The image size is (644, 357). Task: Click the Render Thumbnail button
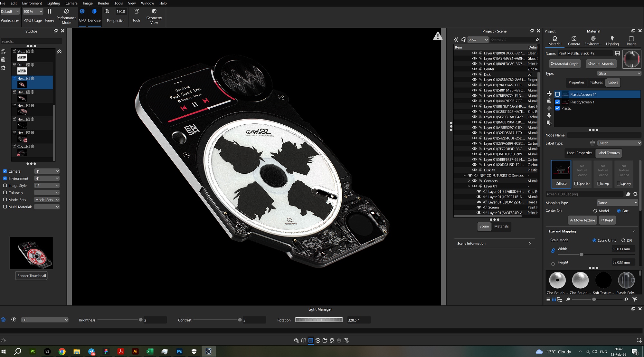coord(31,275)
